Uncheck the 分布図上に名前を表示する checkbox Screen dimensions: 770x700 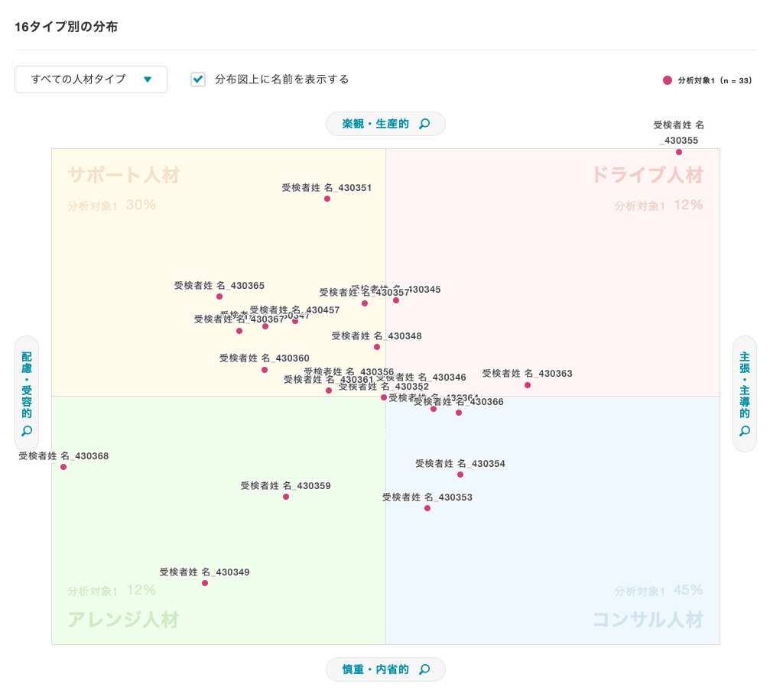(x=198, y=79)
